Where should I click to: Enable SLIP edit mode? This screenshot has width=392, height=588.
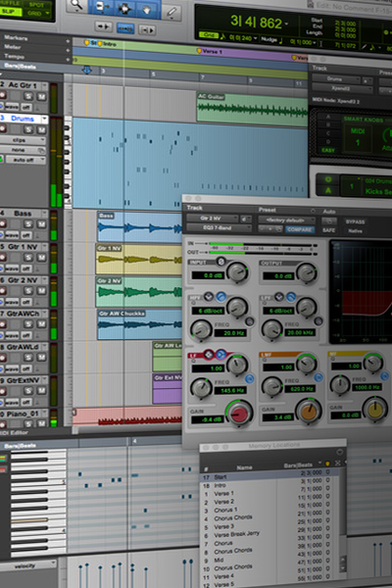(10, 12)
